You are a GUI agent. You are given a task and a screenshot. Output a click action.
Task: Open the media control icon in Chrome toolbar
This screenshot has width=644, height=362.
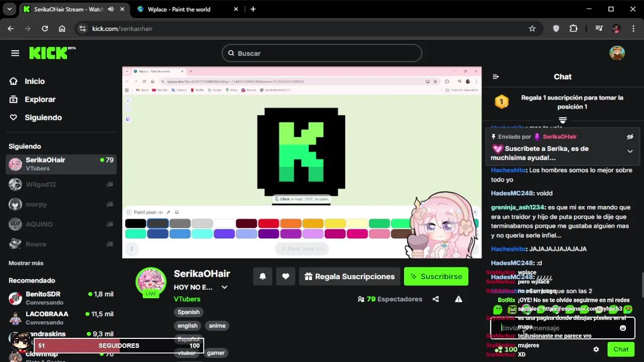pos(599,29)
